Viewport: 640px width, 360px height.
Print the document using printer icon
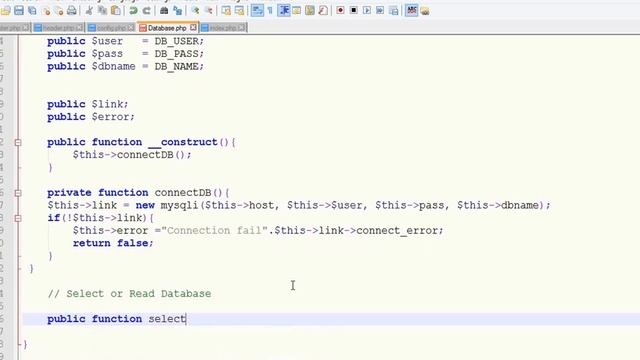(72, 10)
